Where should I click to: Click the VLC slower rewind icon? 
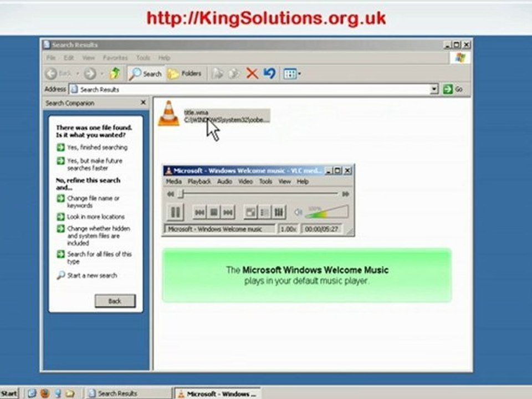[x=171, y=194]
